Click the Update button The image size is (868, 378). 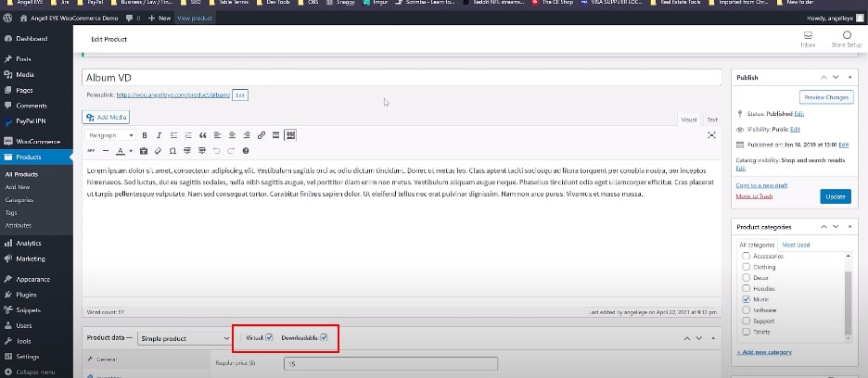(836, 196)
